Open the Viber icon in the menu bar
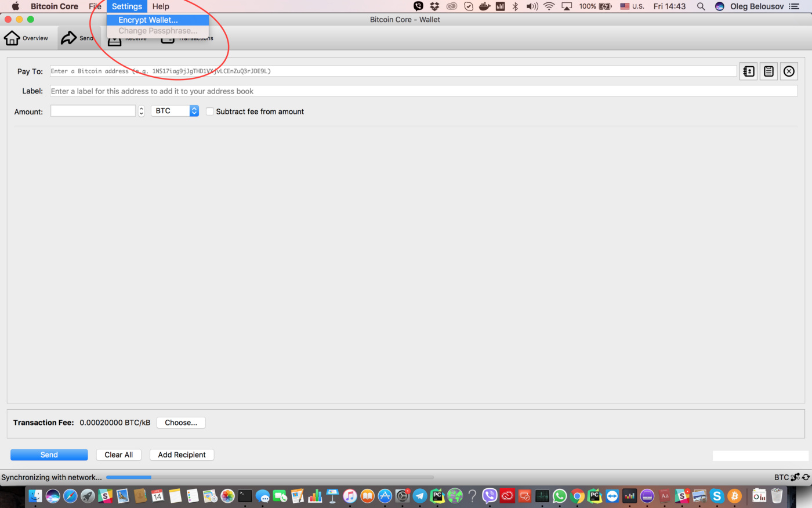812x508 pixels. [x=418, y=6]
